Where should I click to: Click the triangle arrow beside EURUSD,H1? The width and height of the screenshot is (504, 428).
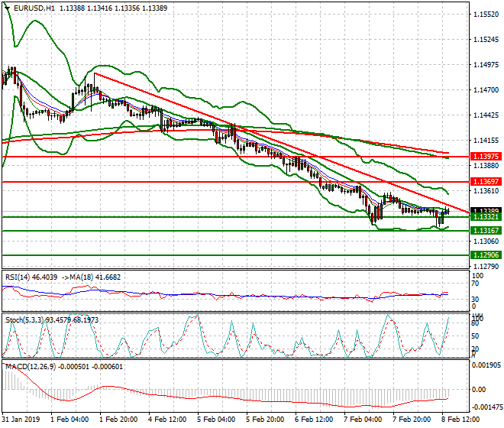coord(7,8)
